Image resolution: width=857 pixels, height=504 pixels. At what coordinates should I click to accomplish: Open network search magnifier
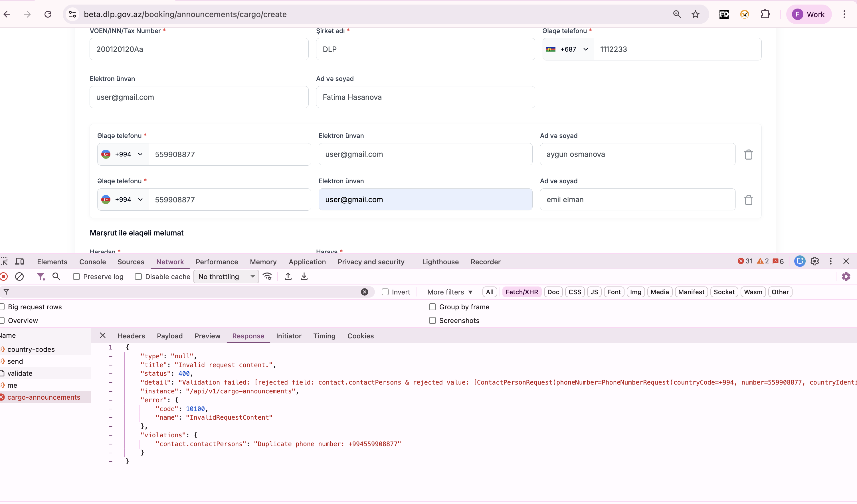[56, 276]
